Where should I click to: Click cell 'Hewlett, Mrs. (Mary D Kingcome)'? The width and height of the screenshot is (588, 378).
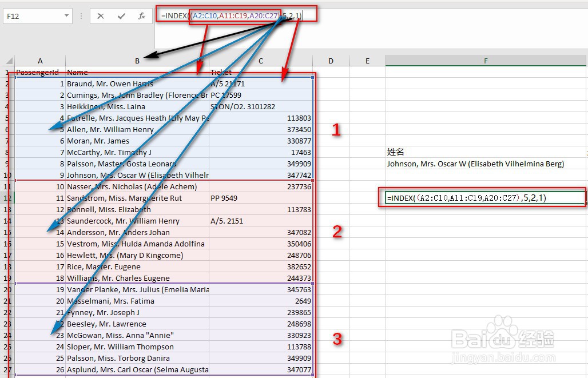point(137,256)
